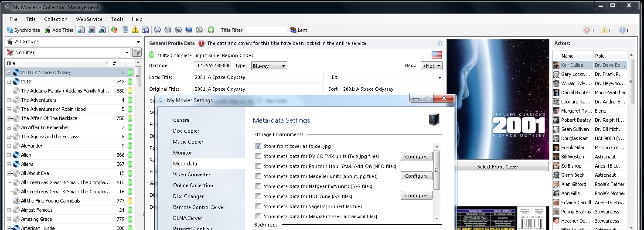Click the Synchronize toolbar button
The height and width of the screenshot is (230, 644).
tap(24, 30)
